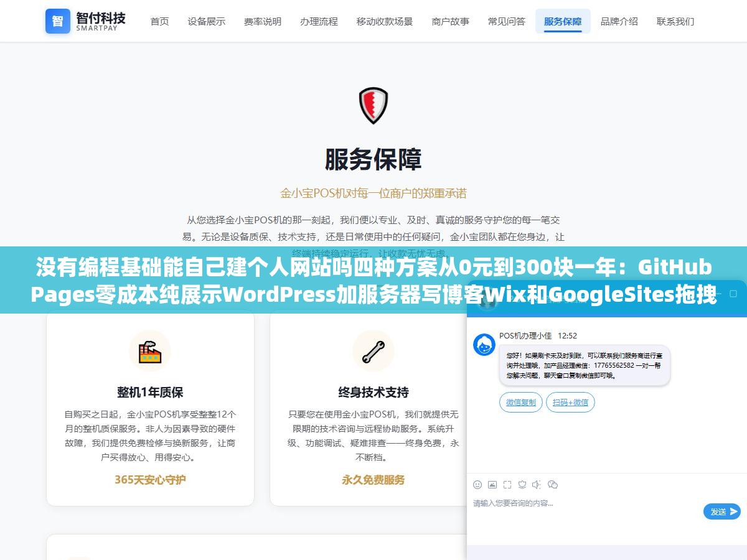Click the 永久免费服务 highlight text
747x560 pixels.
click(x=374, y=480)
